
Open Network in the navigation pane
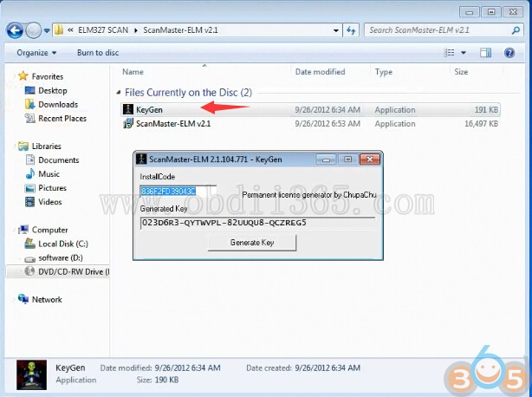coord(47,299)
